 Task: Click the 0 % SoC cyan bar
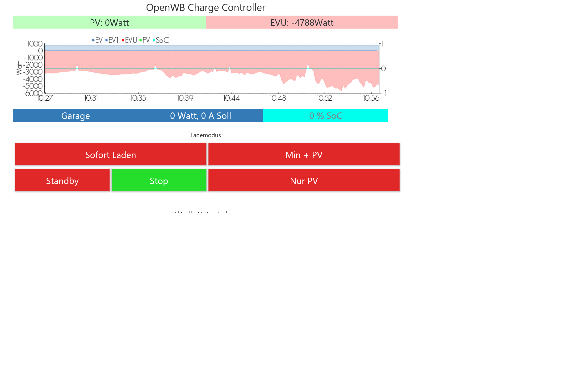(x=325, y=116)
